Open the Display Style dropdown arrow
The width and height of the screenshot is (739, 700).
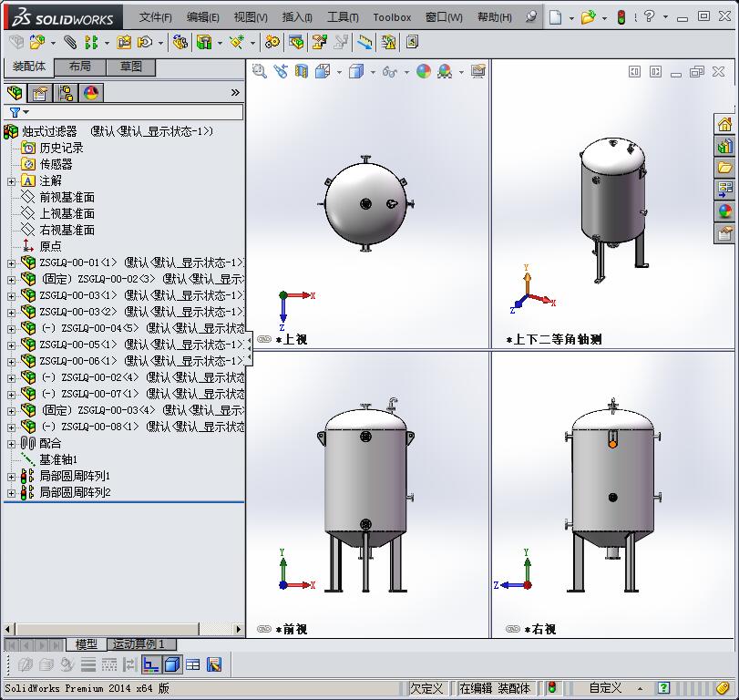coord(373,71)
